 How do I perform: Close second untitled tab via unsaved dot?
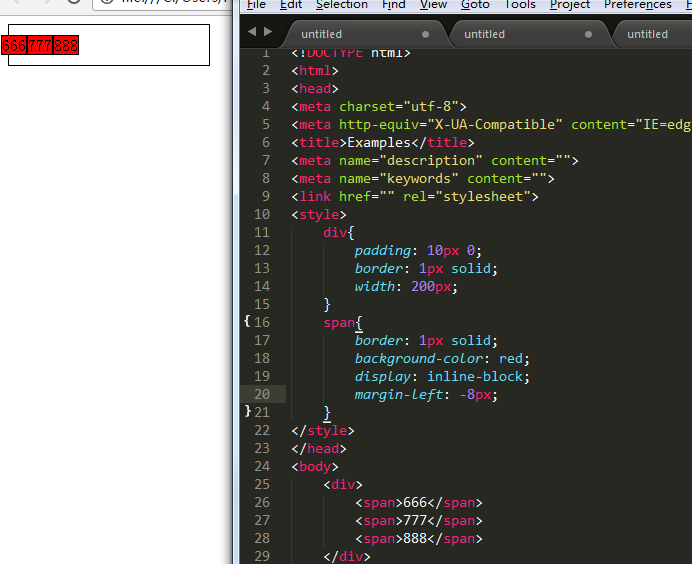click(x=588, y=34)
